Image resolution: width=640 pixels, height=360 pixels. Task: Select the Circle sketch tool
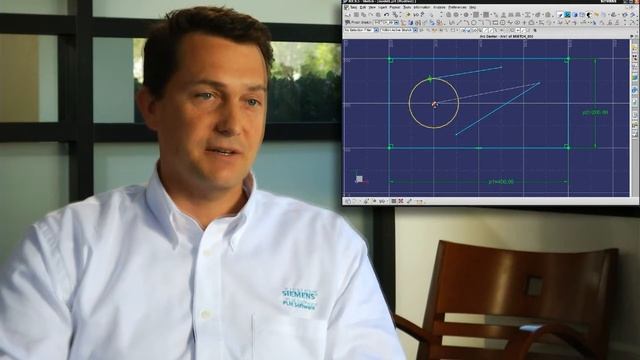[473, 22]
